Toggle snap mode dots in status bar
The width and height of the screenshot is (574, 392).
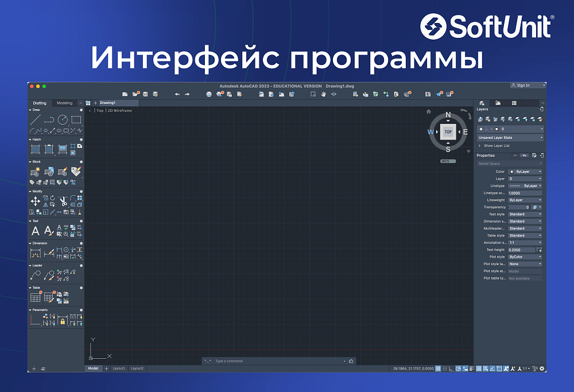click(445, 368)
